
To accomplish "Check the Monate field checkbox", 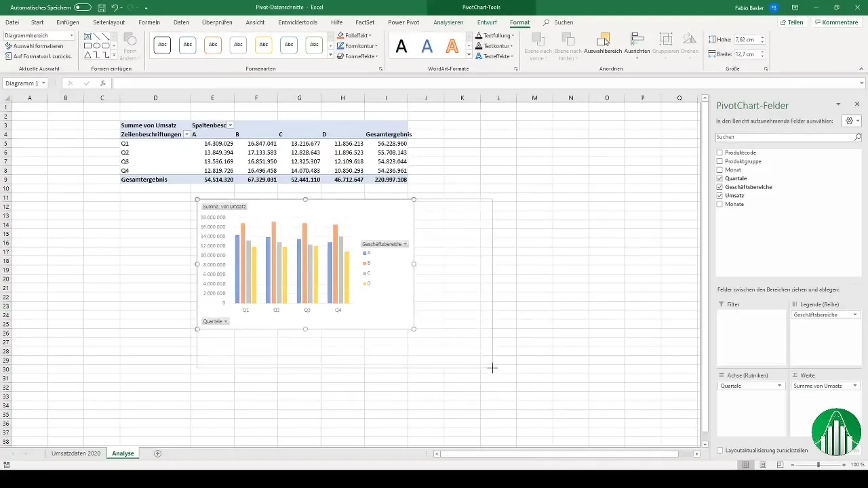I will coord(719,204).
